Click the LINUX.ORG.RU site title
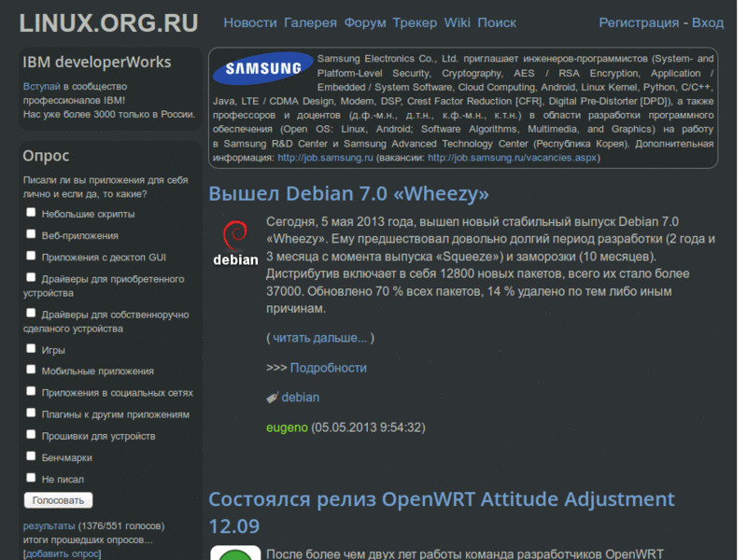 point(108,23)
